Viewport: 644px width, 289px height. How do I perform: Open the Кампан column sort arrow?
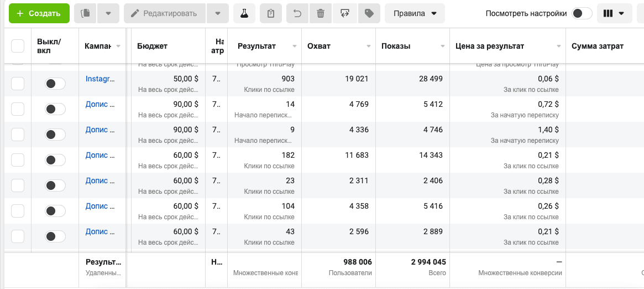[118, 47]
